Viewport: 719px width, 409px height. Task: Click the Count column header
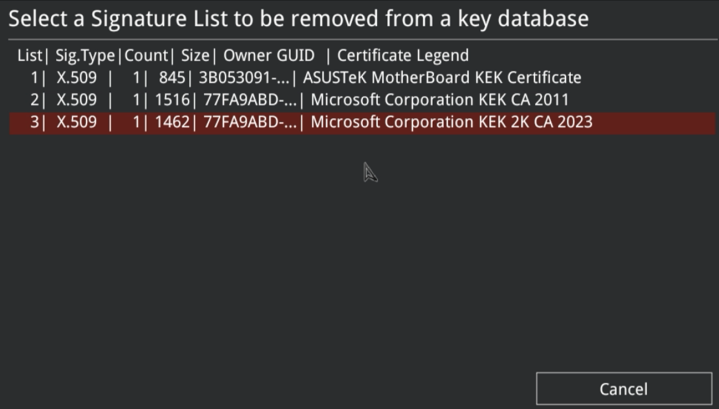146,55
